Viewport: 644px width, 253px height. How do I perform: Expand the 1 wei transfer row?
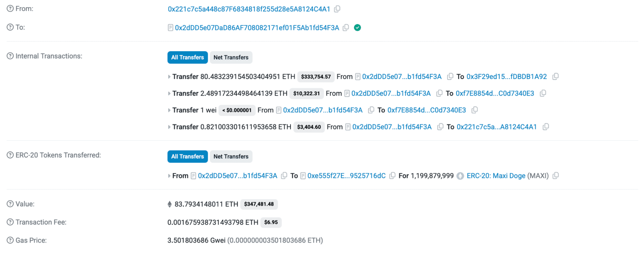(x=169, y=110)
